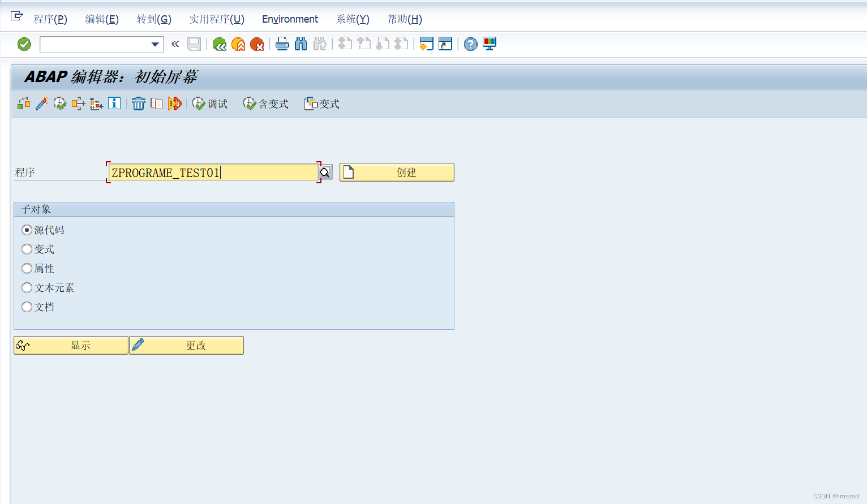Click the blue Information icon

tap(114, 103)
